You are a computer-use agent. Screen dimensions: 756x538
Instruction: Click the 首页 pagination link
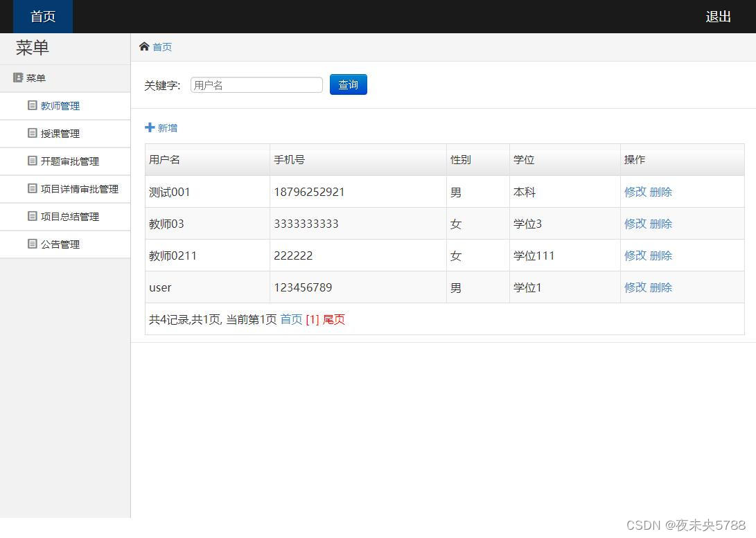coord(291,319)
